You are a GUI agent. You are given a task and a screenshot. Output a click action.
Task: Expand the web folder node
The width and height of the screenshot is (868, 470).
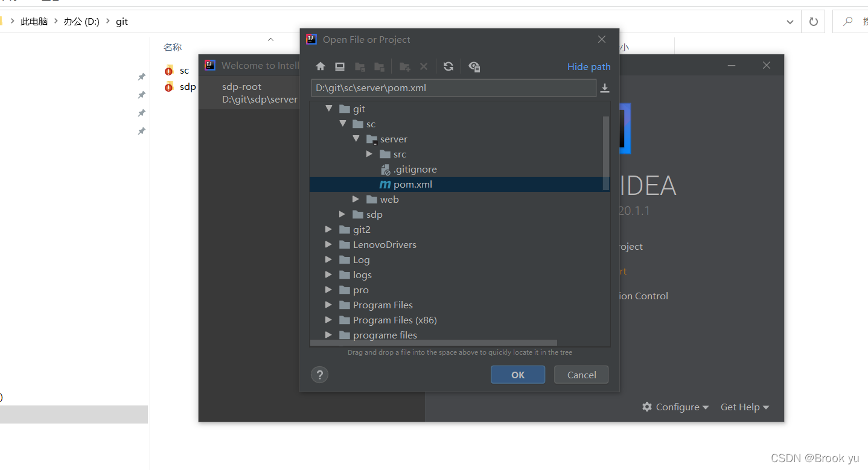pos(356,199)
